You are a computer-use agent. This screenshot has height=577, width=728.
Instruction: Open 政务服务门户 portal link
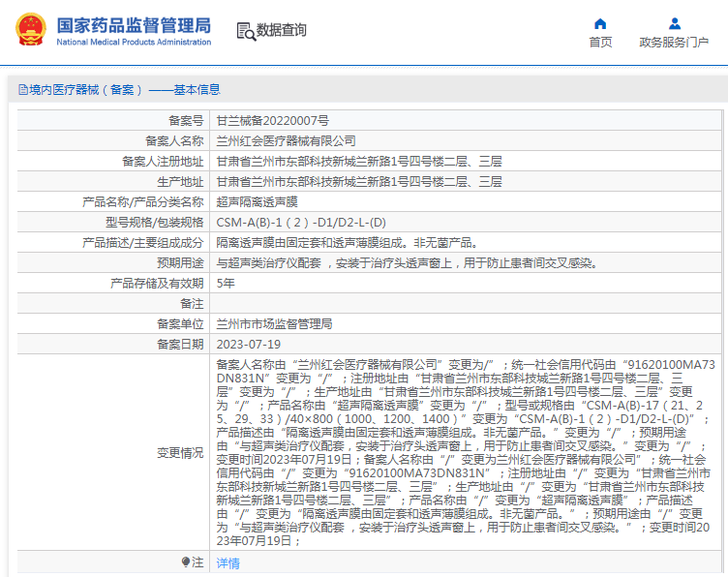pyautogui.click(x=674, y=43)
